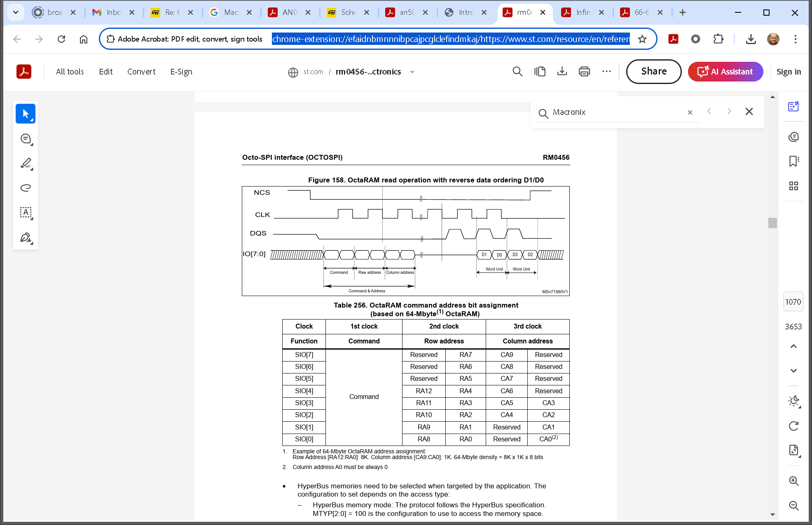Click the rotate page icon
The width and height of the screenshot is (812, 525).
click(x=793, y=426)
